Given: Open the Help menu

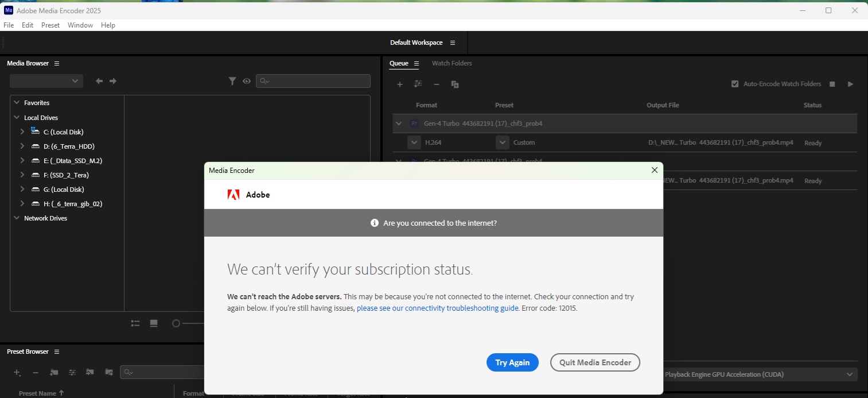Looking at the screenshot, I should 108,25.
